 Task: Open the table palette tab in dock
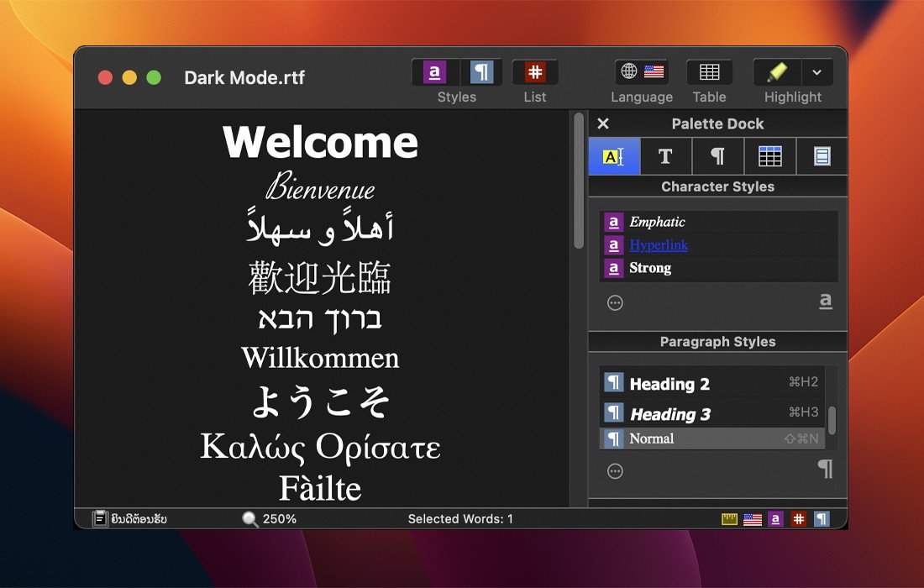pyautogui.click(x=769, y=156)
